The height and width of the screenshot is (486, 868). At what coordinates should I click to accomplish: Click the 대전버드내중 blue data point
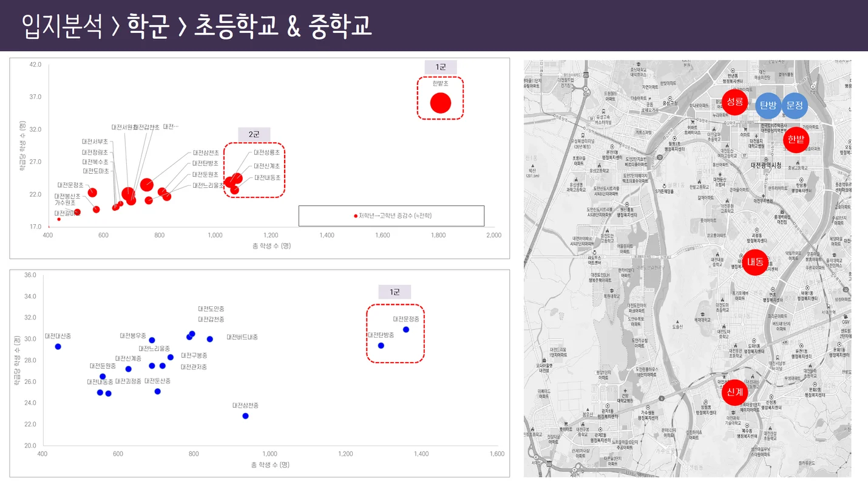(x=210, y=339)
